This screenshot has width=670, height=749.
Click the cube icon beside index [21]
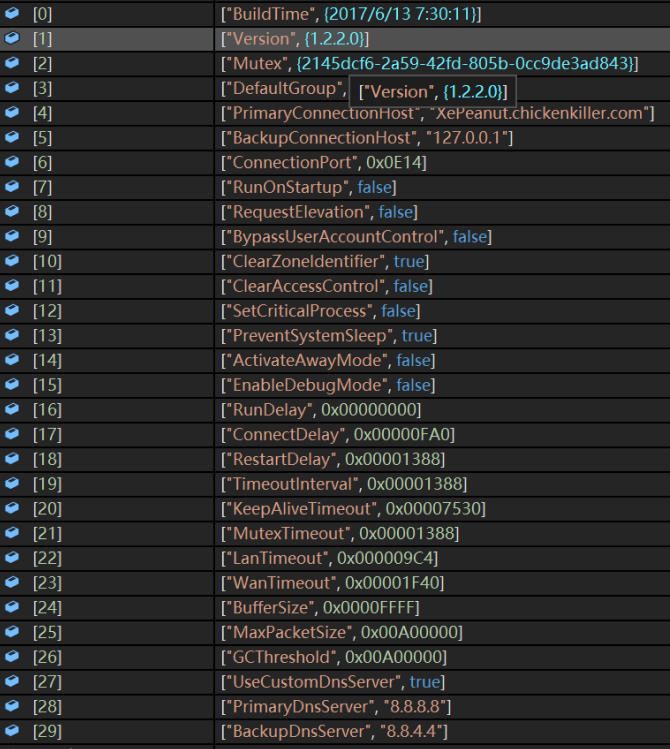click(x=12, y=534)
